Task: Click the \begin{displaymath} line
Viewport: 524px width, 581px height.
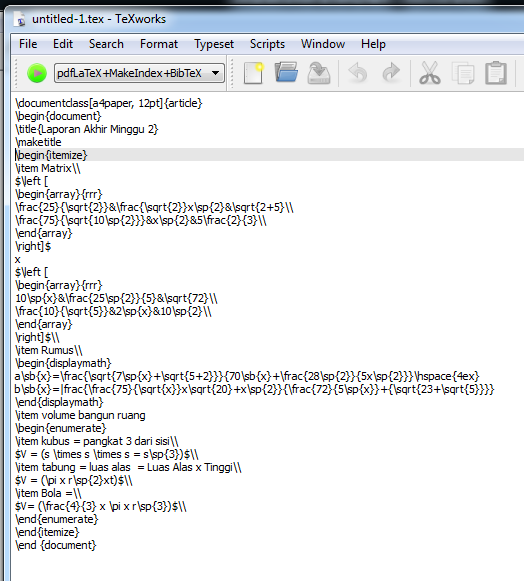Action: click(63, 363)
